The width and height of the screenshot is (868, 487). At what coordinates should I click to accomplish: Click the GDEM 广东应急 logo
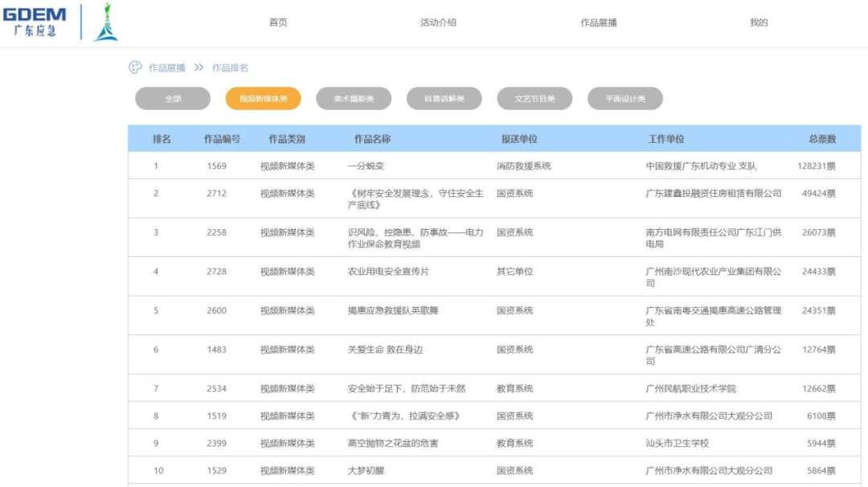tap(35, 22)
